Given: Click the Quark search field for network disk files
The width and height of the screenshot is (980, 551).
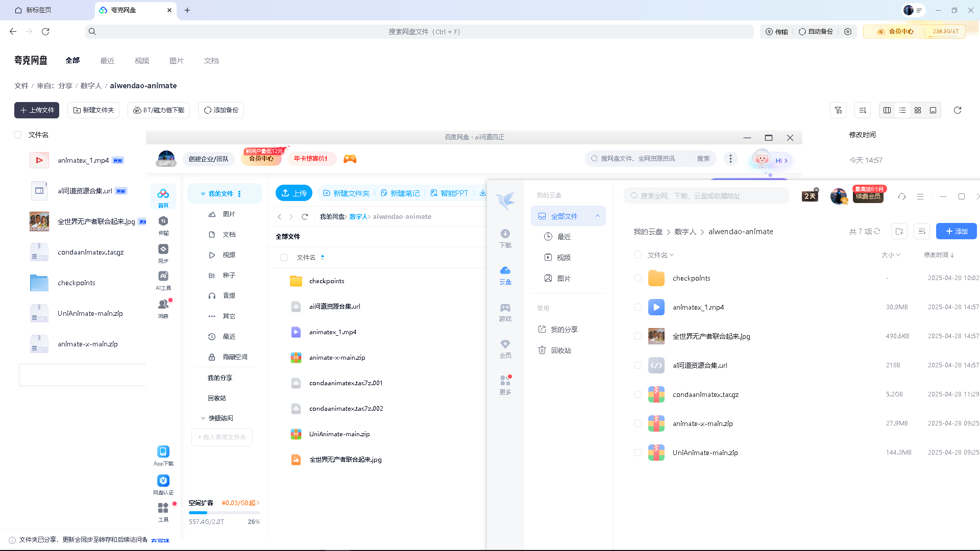Looking at the screenshot, I should click(424, 32).
